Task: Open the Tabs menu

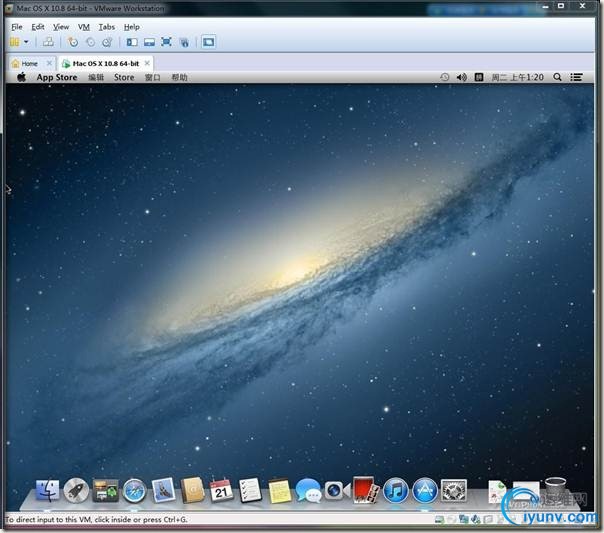Action: [107, 27]
